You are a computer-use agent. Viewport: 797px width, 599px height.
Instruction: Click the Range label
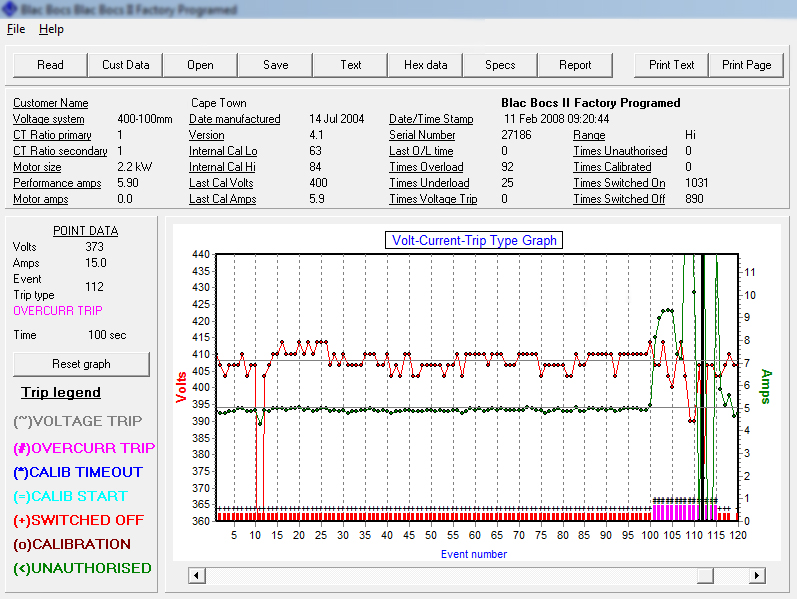coord(589,135)
